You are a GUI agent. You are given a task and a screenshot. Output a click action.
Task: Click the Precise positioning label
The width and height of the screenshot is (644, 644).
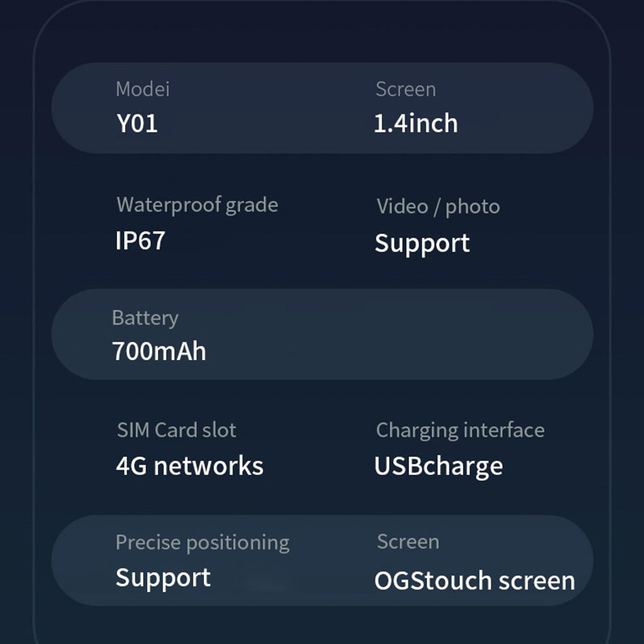tap(202, 542)
